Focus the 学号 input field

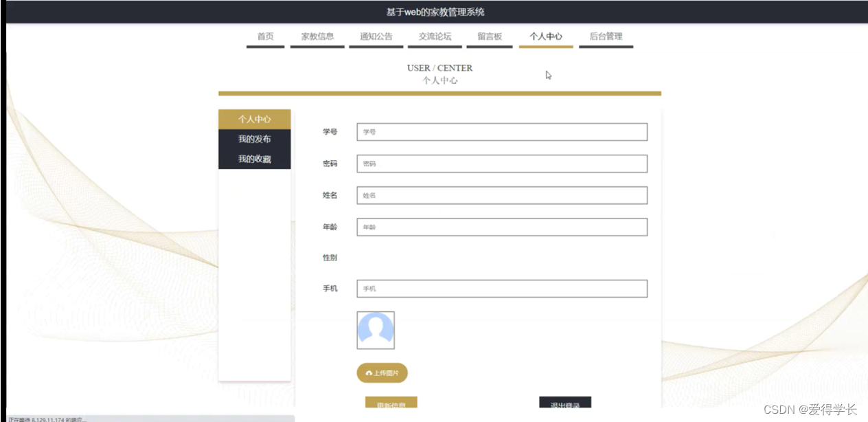pyautogui.click(x=502, y=132)
